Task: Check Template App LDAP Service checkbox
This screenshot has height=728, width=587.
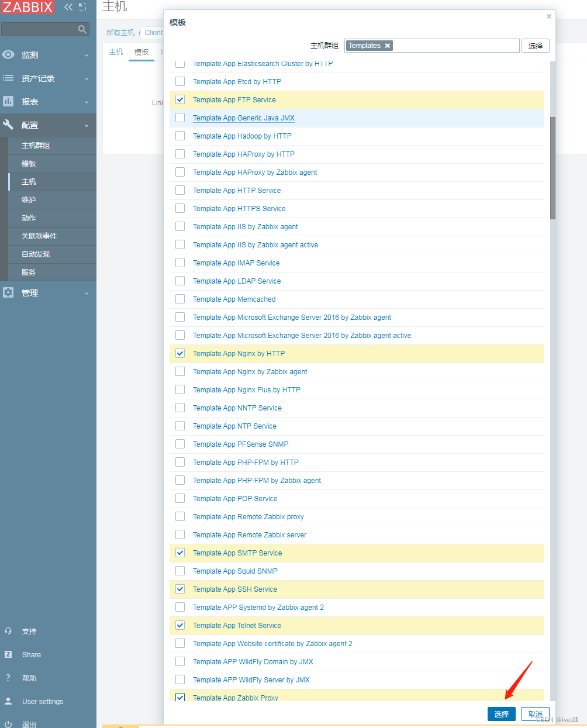Action: pyautogui.click(x=180, y=281)
